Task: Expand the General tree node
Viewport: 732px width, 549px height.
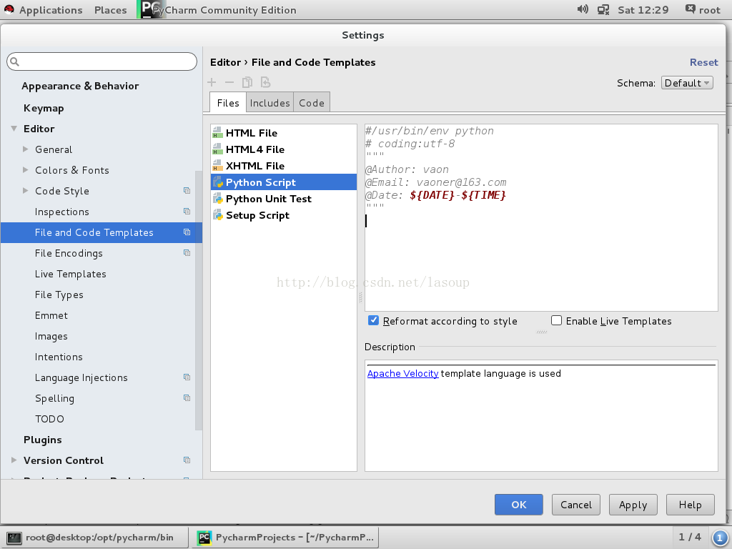Action: 25,149
